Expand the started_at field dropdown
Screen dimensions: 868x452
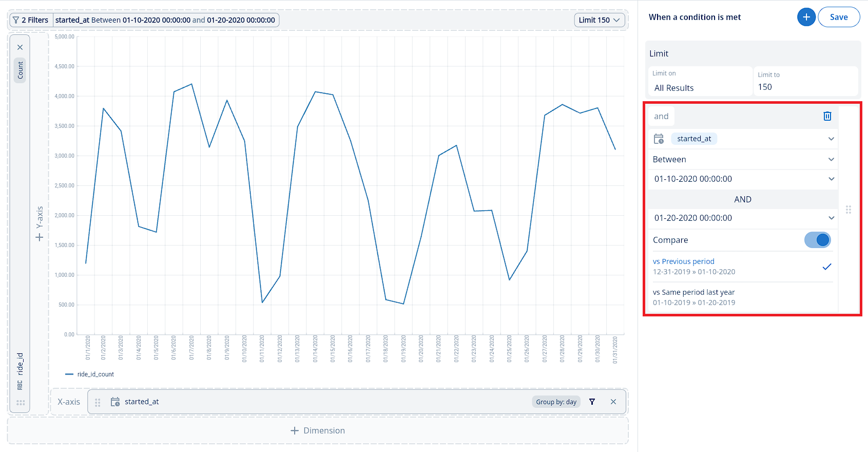[x=831, y=139]
